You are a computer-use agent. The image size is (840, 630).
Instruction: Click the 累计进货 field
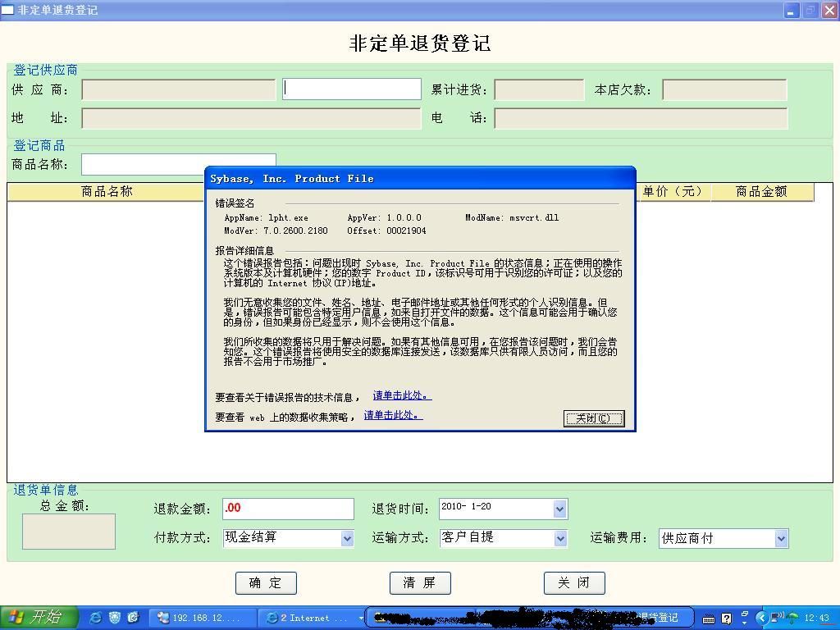pos(539,89)
